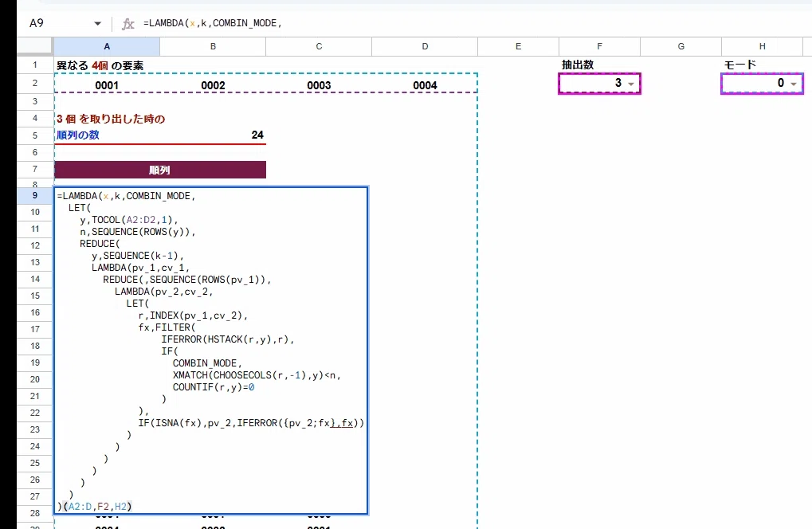This screenshot has width=812, height=529.
Task: Click the r,INDEX(pv_1,cv_2) line
Action: (x=193, y=315)
